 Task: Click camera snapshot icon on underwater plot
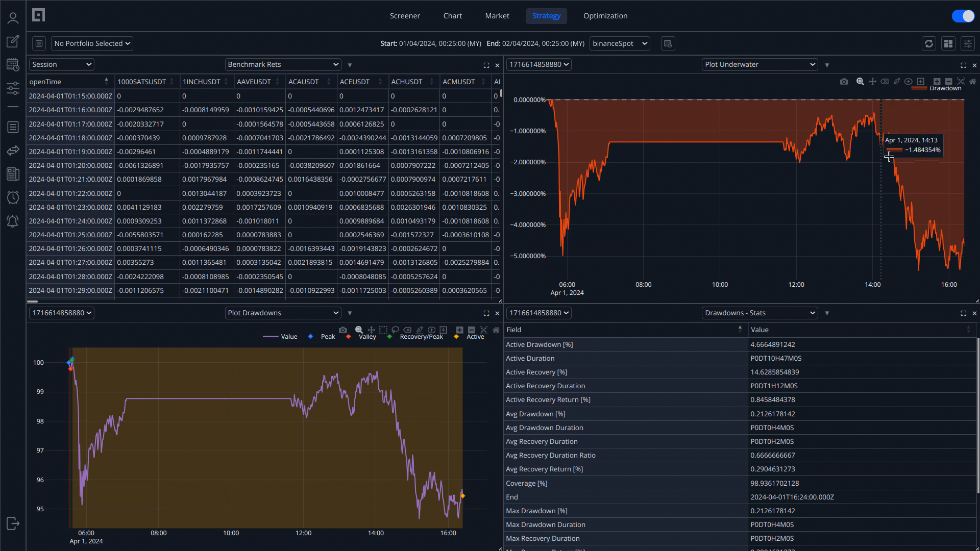[x=844, y=82]
